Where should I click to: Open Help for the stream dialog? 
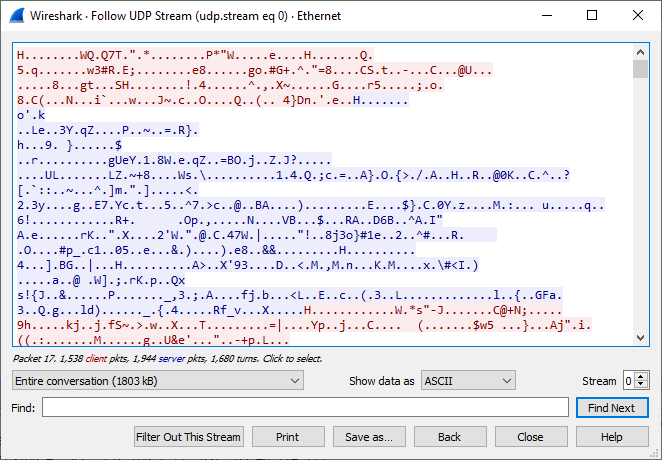(x=612, y=437)
